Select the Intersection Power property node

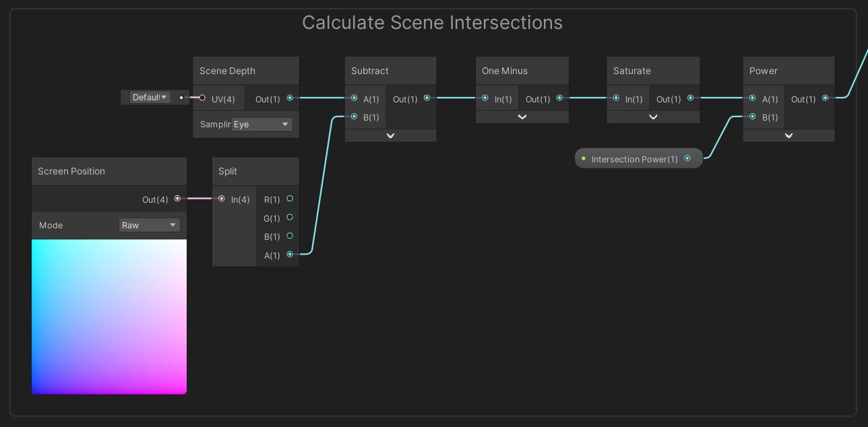tap(634, 159)
